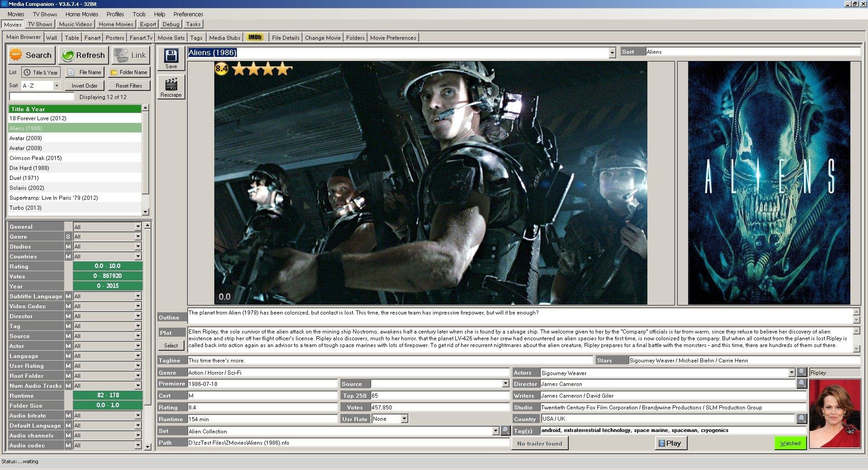Screen dimensions: 868x470
Task: Click the Aliens movie poster thumbnail
Action: tap(769, 183)
